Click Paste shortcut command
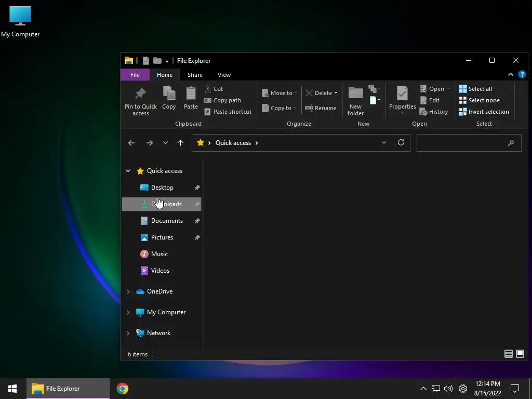Viewport: 532px width, 399px height. 228,112
